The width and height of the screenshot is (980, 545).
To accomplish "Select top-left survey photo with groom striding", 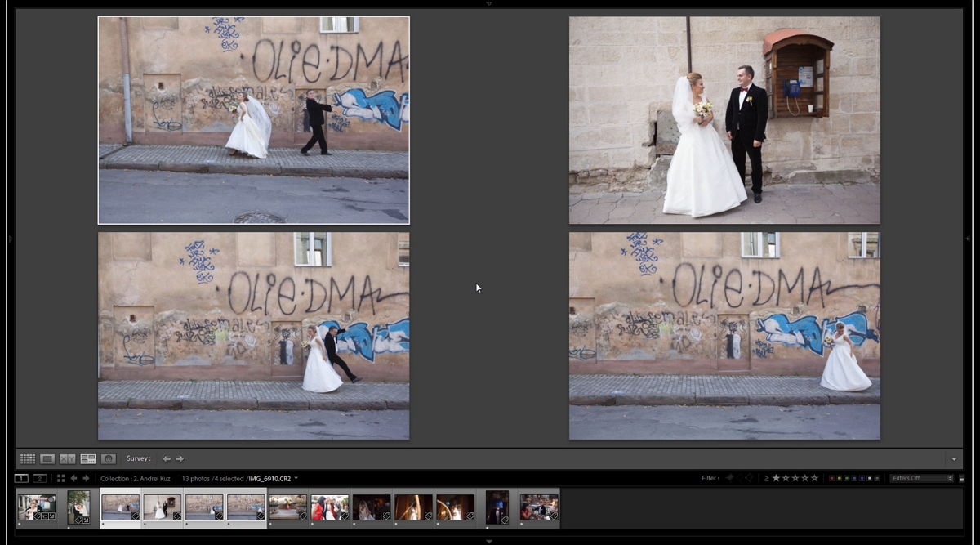I will [x=254, y=120].
